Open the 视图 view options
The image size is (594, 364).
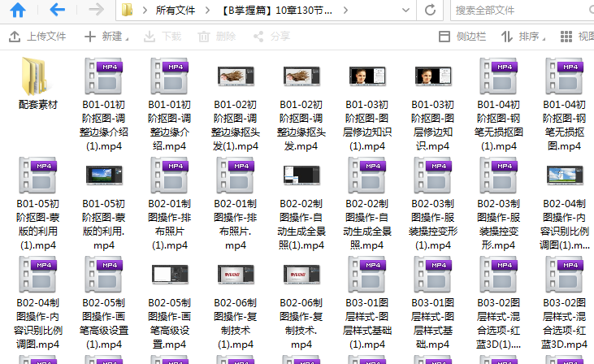coord(577,37)
